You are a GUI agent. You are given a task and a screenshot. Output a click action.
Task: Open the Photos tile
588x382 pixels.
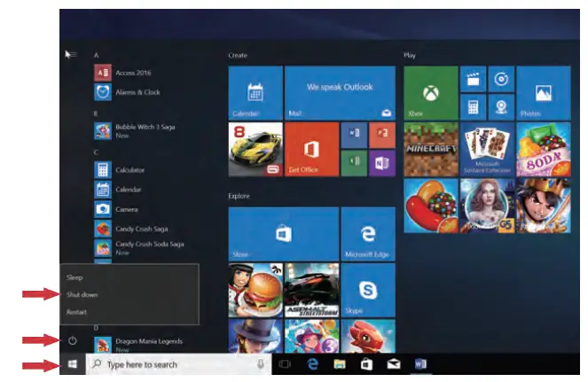tap(544, 93)
